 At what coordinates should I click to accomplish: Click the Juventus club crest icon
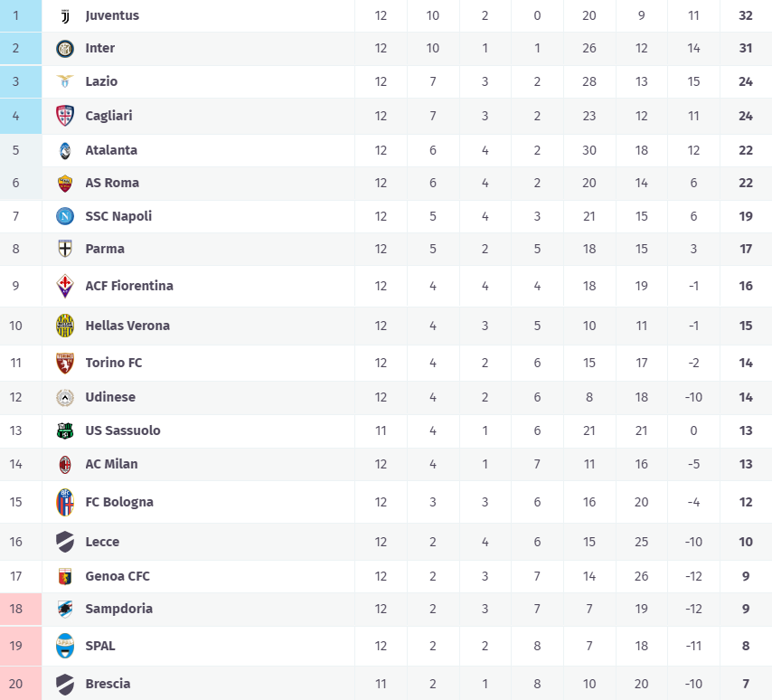coord(64,16)
